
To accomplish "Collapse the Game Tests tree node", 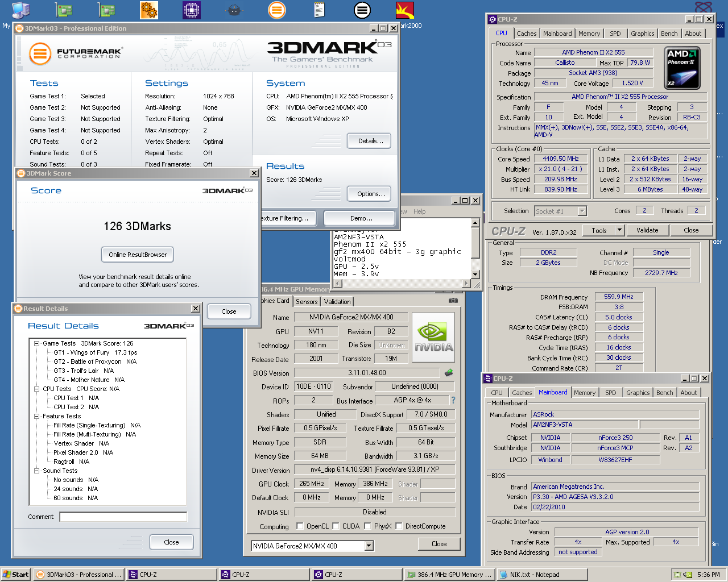I will coord(36,343).
